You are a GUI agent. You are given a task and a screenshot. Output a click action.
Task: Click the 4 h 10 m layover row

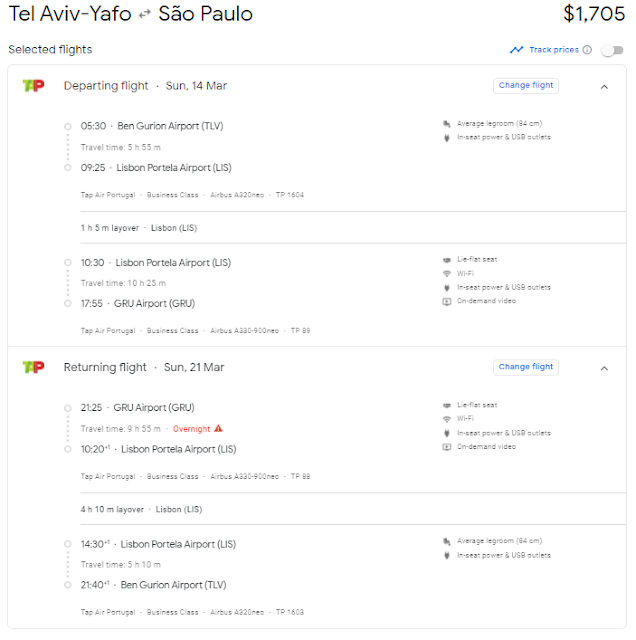click(x=353, y=509)
